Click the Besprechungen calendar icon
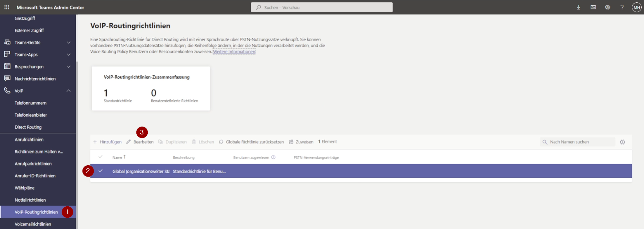This screenshot has height=229, width=644. pos(7,66)
